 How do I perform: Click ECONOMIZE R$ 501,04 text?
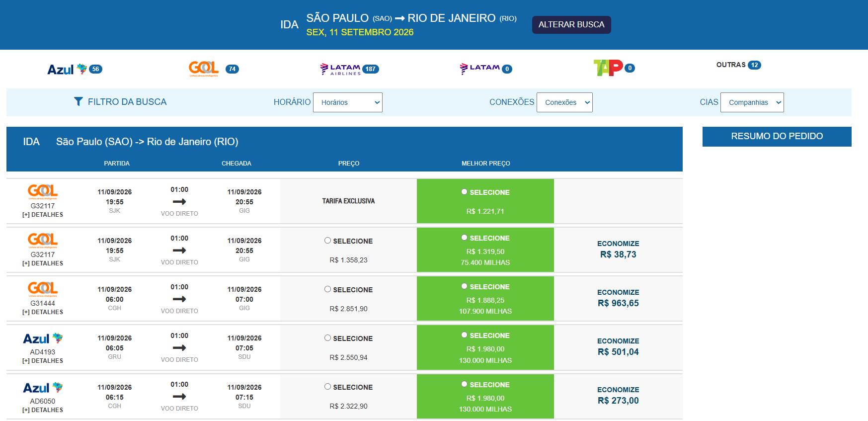click(618, 347)
